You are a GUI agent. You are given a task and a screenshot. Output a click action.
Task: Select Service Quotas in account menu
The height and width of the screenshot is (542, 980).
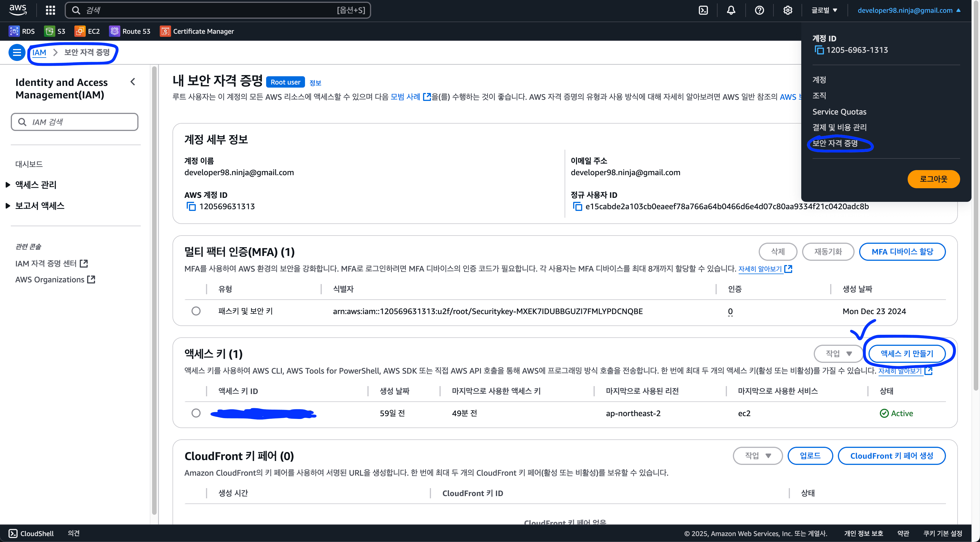point(839,111)
